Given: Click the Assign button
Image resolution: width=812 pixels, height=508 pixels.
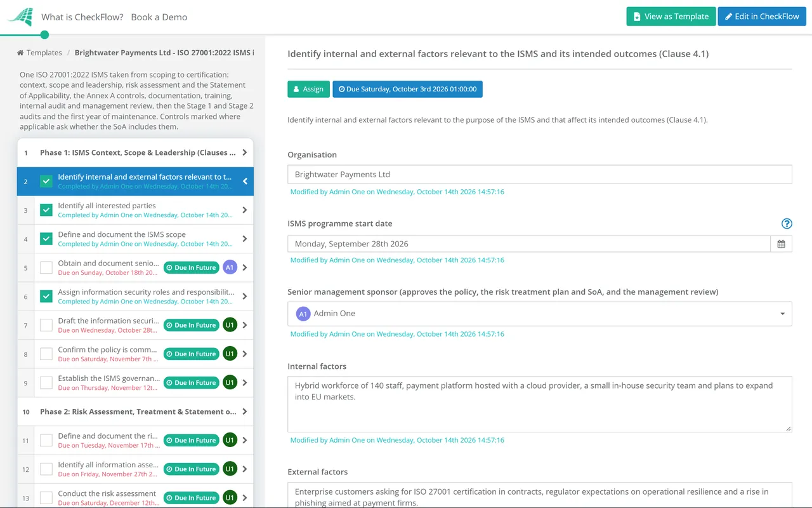Looking at the screenshot, I should pos(308,89).
